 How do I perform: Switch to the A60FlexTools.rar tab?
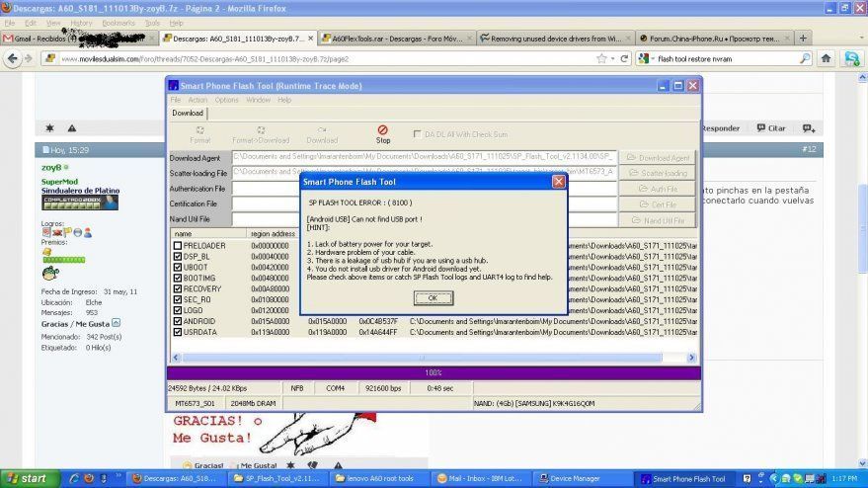pyautogui.click(x=397, y=39)
